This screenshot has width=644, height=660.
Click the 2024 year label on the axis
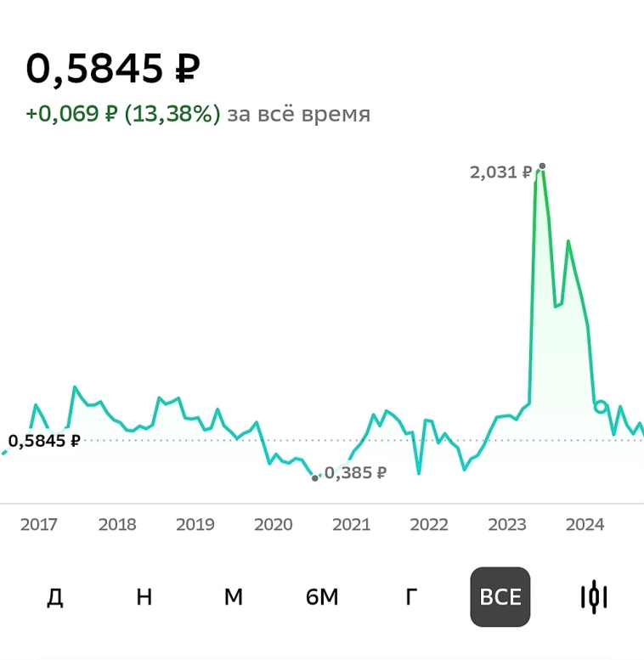tap(585, 524)
